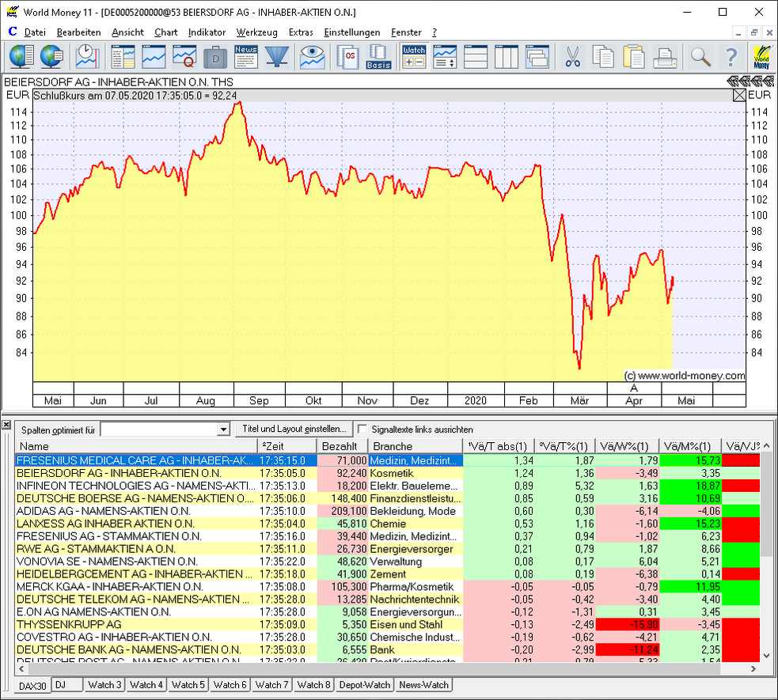Click the scissors cut icon
Viewport: 778px width, 700px height.
tap(571, 56)
